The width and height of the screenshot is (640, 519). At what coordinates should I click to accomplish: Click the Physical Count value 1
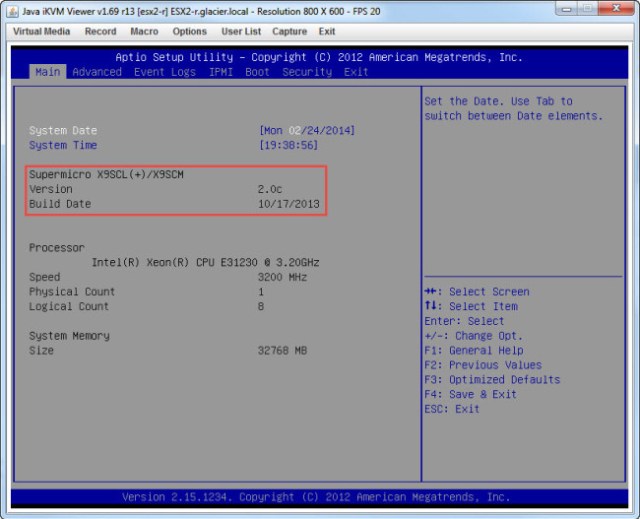pyautogui.click(x=261, y=292)
